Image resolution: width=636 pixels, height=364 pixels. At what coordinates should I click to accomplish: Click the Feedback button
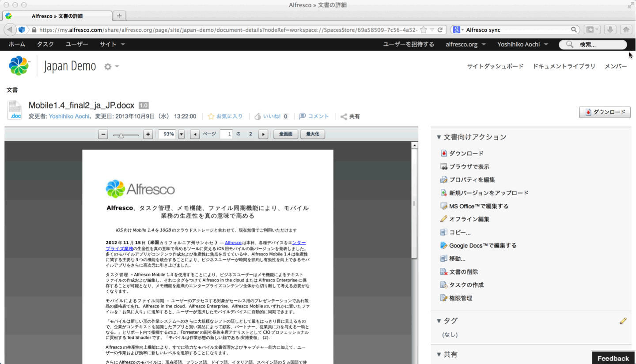tap(613, 358)
